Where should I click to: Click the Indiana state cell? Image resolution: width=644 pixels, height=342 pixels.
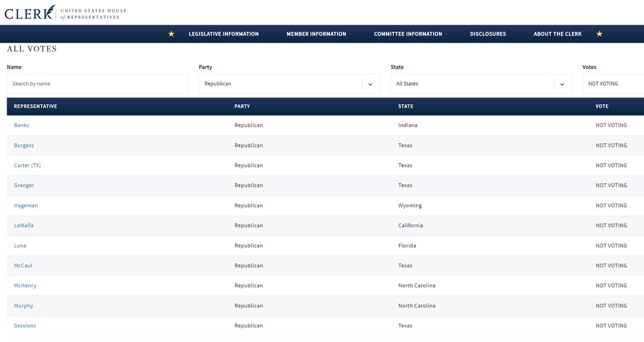point(408,125)
